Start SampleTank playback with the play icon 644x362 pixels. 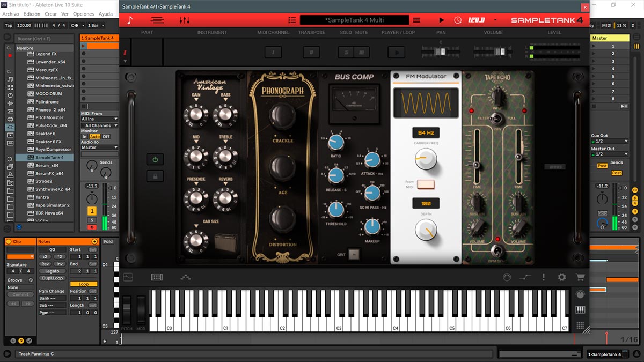442,20
